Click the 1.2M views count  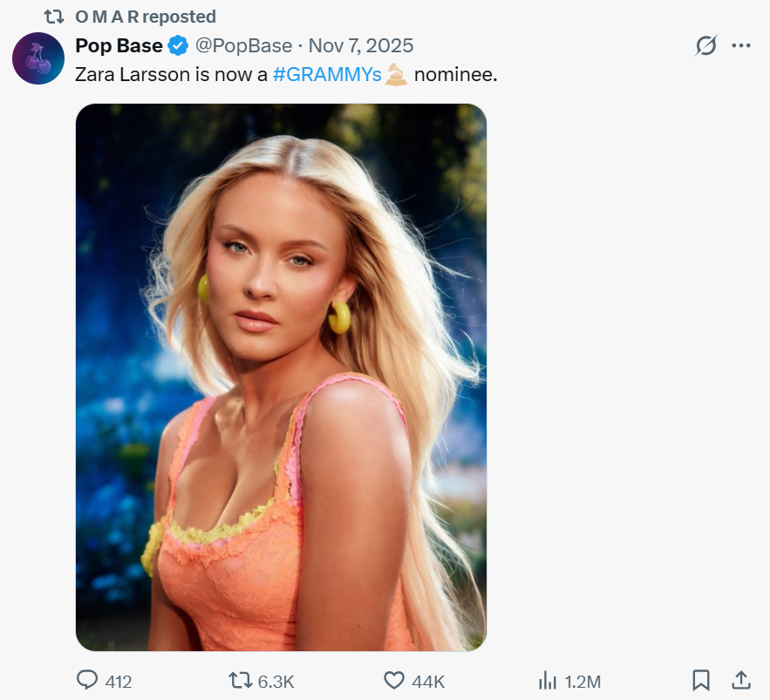coord(582,682)
